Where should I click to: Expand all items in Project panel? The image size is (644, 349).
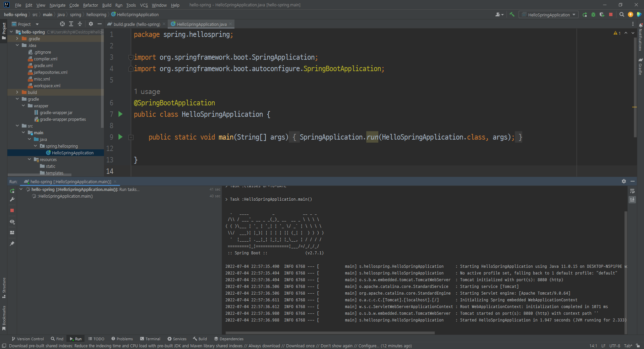click(71, 24)
